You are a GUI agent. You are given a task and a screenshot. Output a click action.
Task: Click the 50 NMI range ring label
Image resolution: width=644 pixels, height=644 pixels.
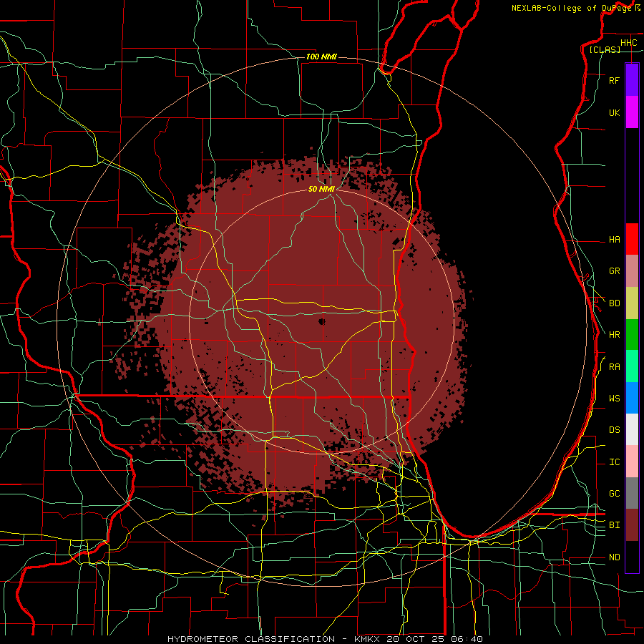[x=321, y=189]
